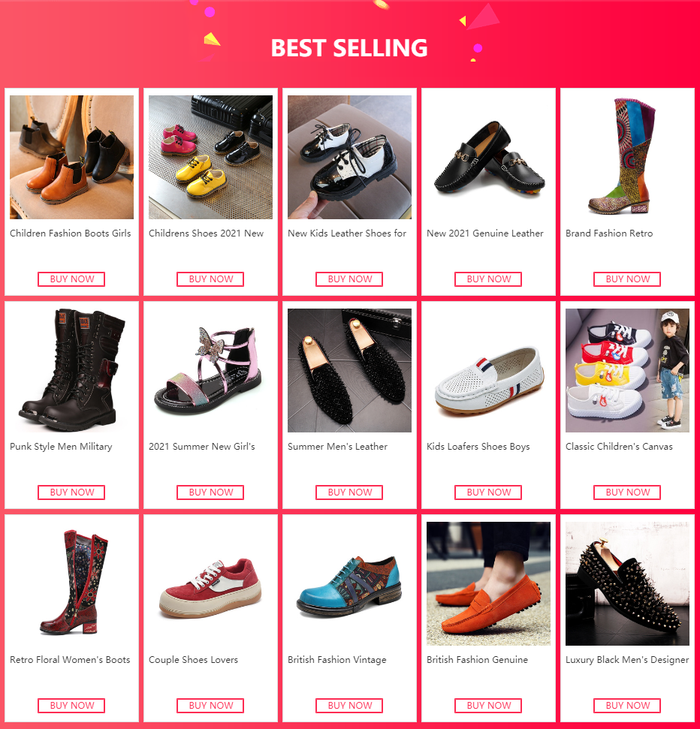The width and height of the screenshot is (700, 729).
Task: Click Buy Now under British Fashion Genuine
Action: pos(488,705)
